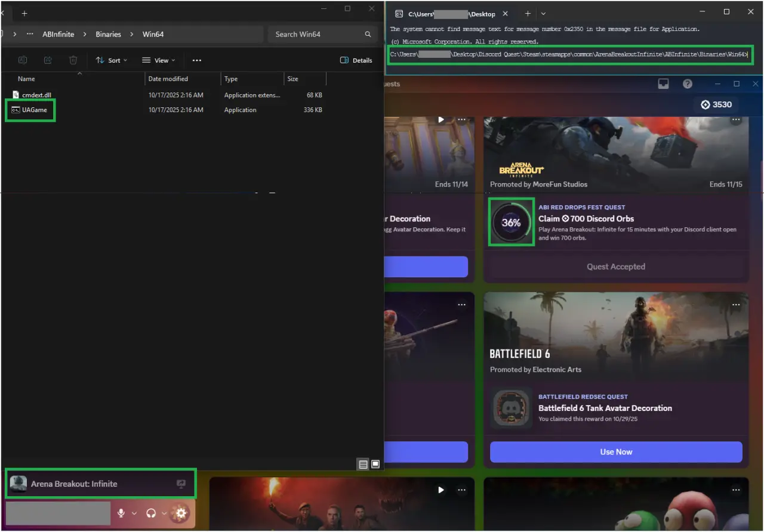Select the C:\Users Desktop terminal tab
This screenshot has width=764, height=532.
pos(452,13)
